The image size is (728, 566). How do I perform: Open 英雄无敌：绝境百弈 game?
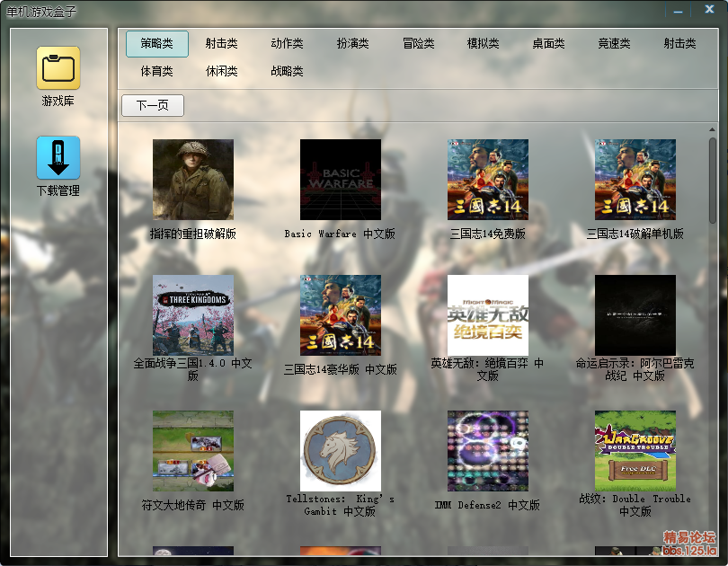488,315
